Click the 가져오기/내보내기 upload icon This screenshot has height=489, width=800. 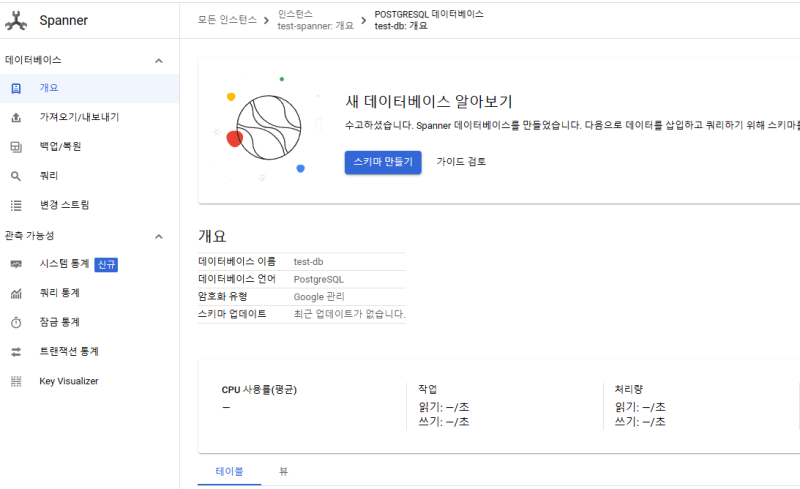pos(16,117)
